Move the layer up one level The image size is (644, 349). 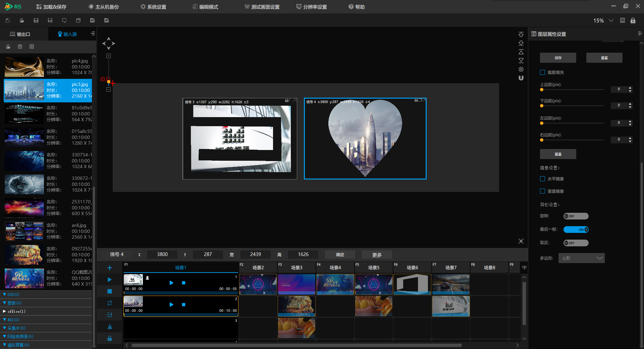click(521, 52)
